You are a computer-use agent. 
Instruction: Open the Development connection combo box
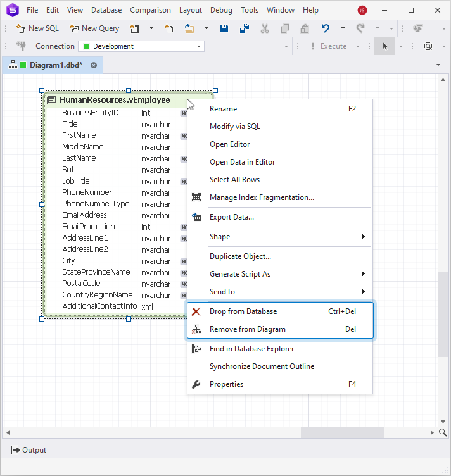click(141, 46)
